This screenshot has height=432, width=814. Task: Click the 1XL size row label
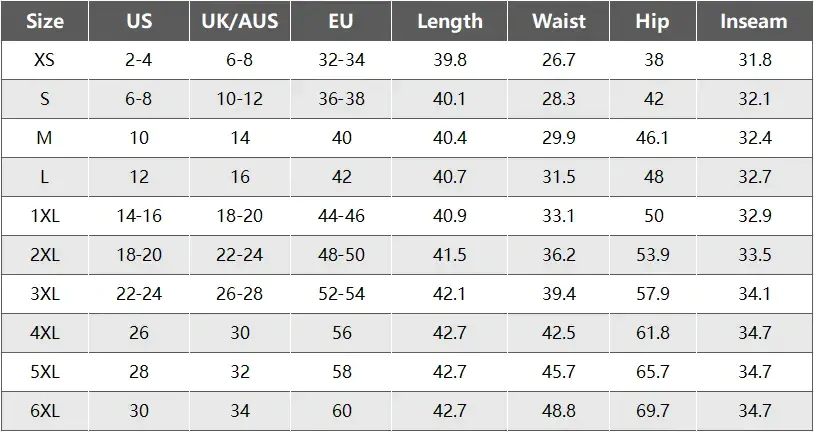click(44, 216)
